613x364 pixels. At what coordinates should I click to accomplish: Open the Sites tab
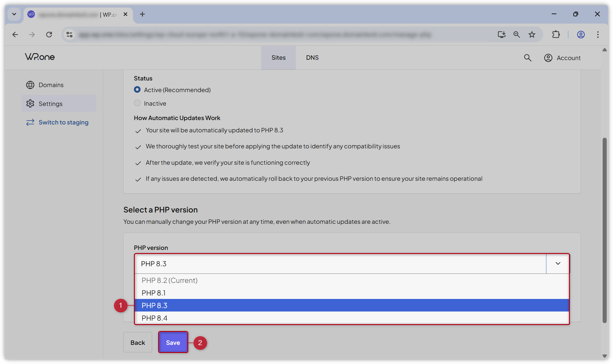click(x=278, y=58)
